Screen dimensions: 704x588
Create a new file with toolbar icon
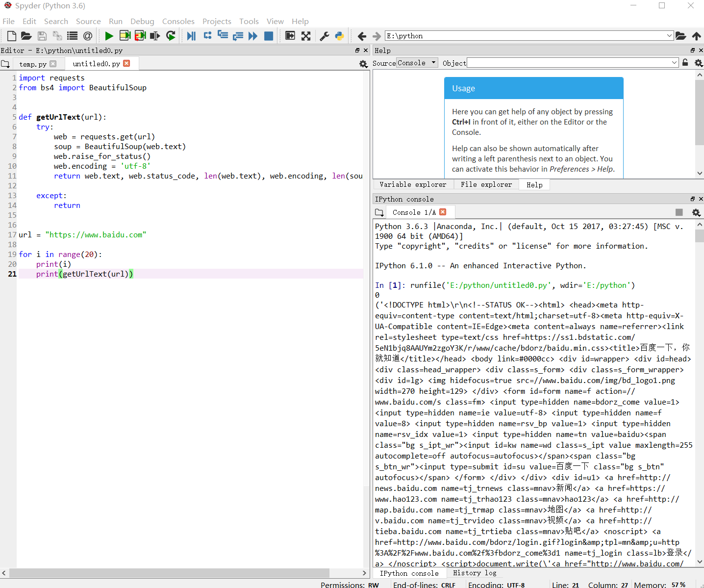tap(11, 36)
